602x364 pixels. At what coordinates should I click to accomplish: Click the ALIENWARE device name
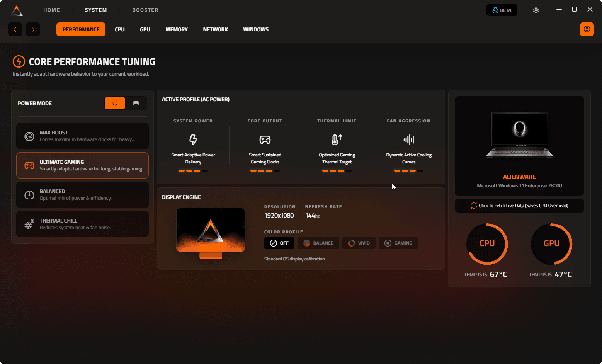coord(519,177)
